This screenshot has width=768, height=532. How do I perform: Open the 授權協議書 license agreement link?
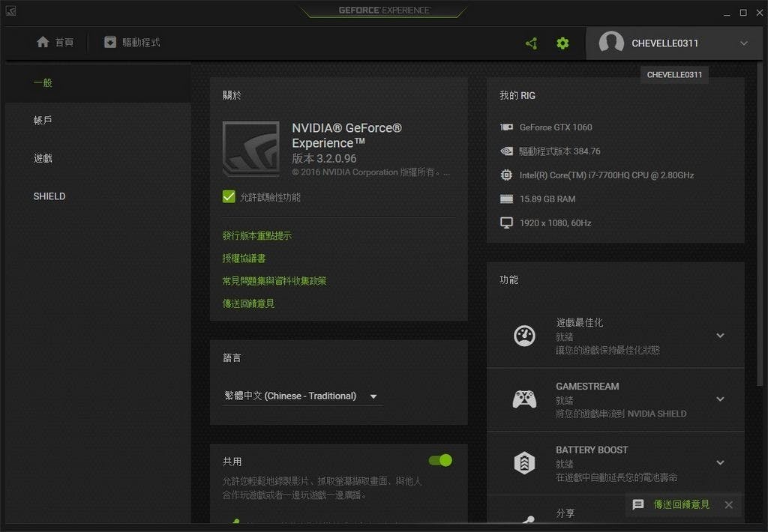tap(244, 258)
